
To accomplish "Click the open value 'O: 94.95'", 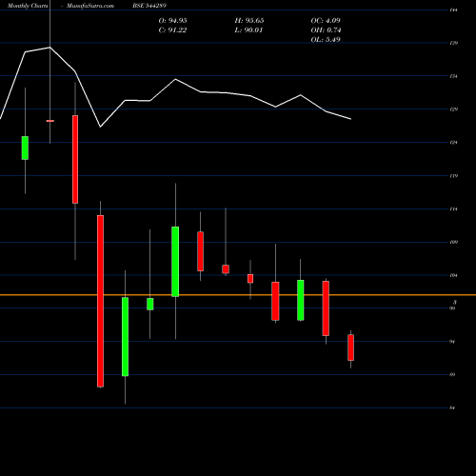I will pos(172,21).
